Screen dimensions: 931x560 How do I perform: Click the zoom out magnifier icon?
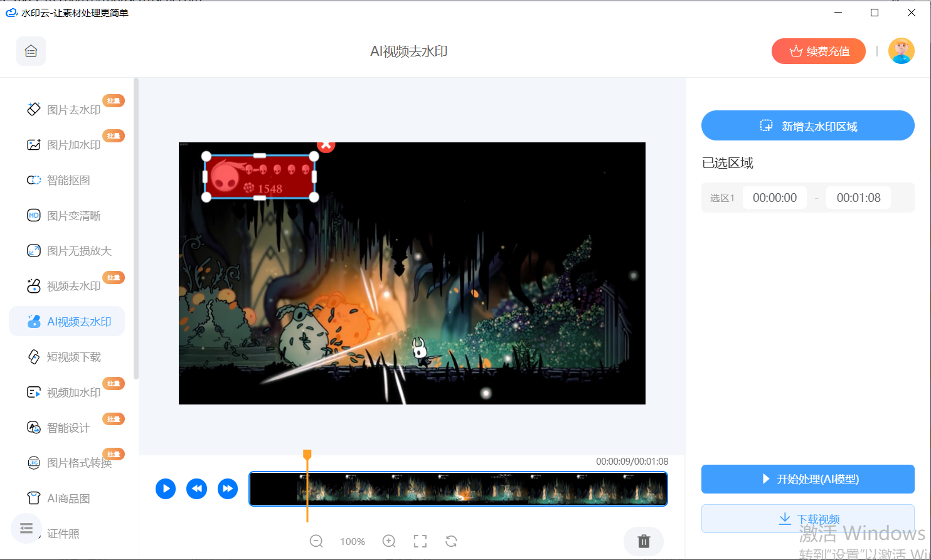(x=317, y=541)
